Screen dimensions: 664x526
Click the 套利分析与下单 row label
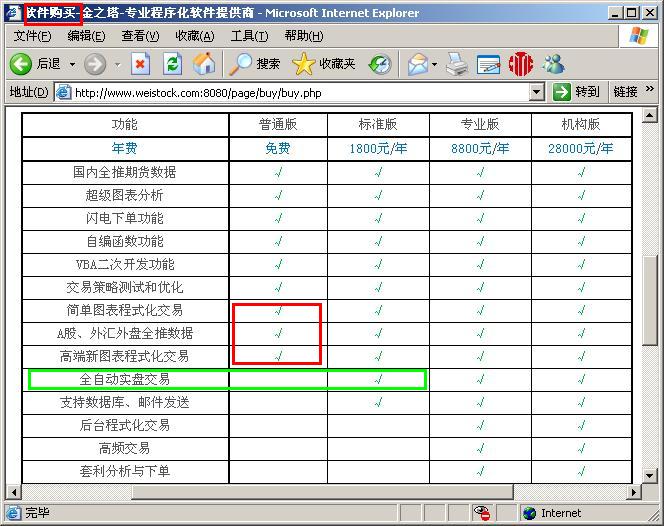pos(124,471)
